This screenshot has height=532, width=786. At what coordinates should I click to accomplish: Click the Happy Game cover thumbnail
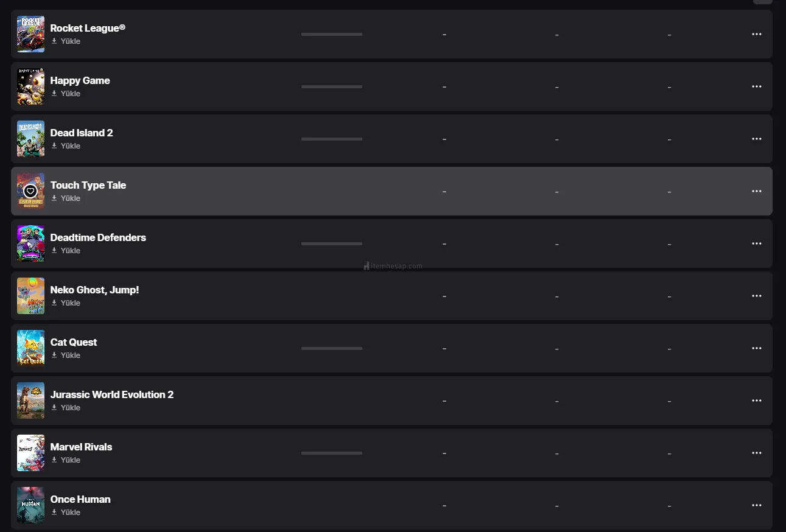click(30, 86)
